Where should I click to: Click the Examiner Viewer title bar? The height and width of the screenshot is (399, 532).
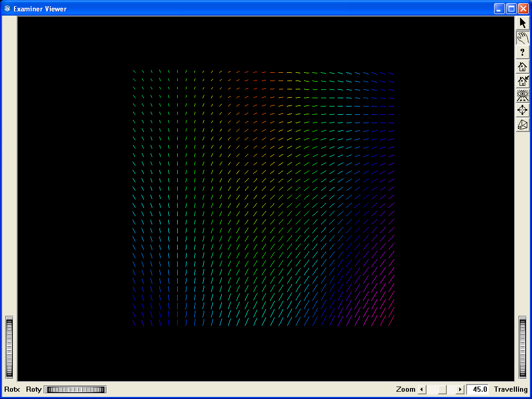(260, 8)
